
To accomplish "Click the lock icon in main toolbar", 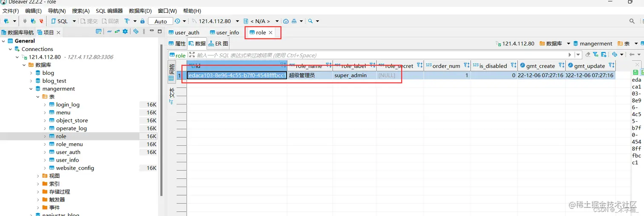I will (142, 21).
